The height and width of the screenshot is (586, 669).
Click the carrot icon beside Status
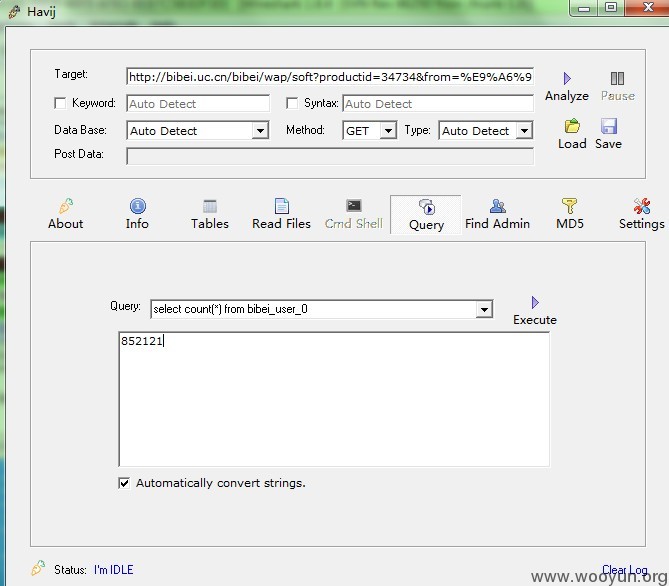(38, 568)
